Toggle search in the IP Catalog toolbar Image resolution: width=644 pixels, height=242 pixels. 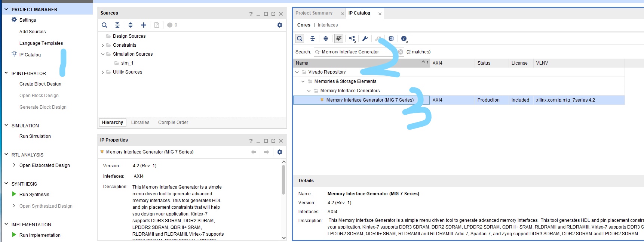pos(300,38)
